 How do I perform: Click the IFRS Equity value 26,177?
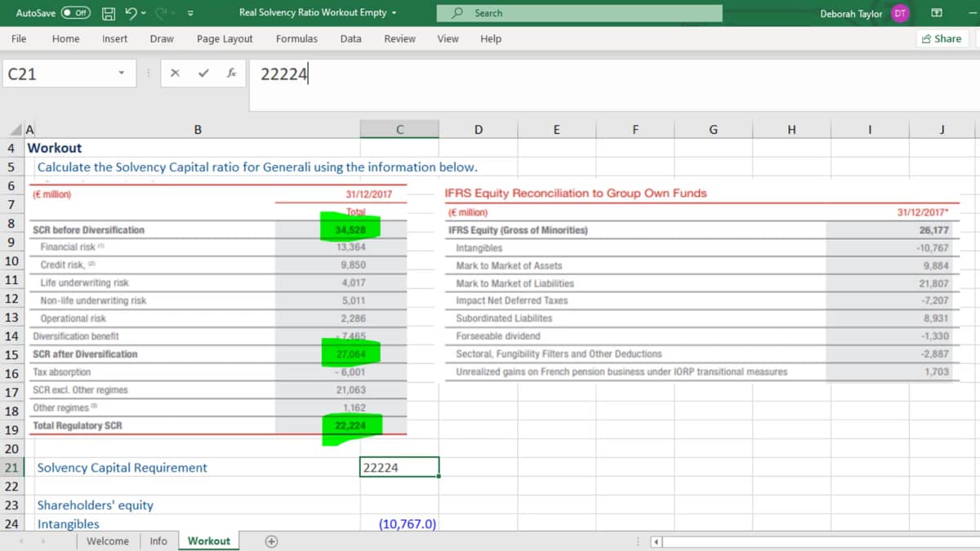pos(933,230)
